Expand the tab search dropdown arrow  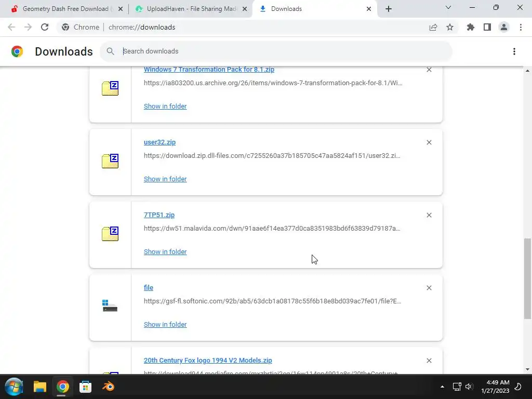tap(448, 7)
